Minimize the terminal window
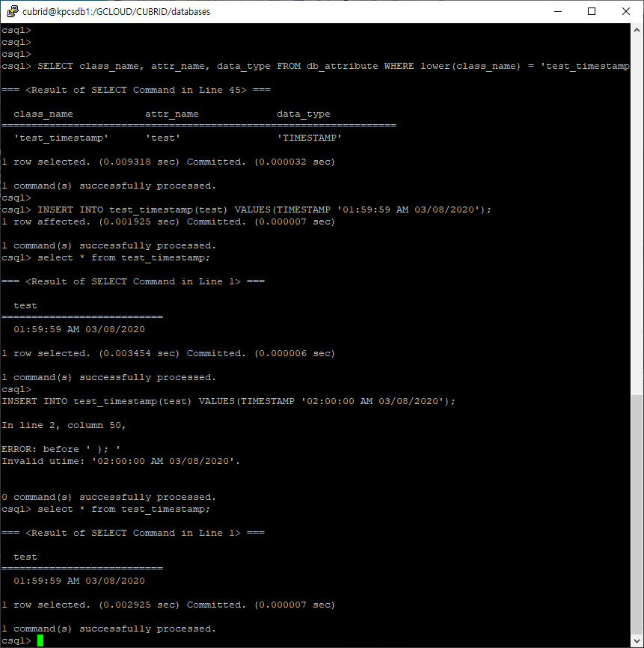Image resolution: width=644 pixels, height=648 pixels. click(558, 11)
